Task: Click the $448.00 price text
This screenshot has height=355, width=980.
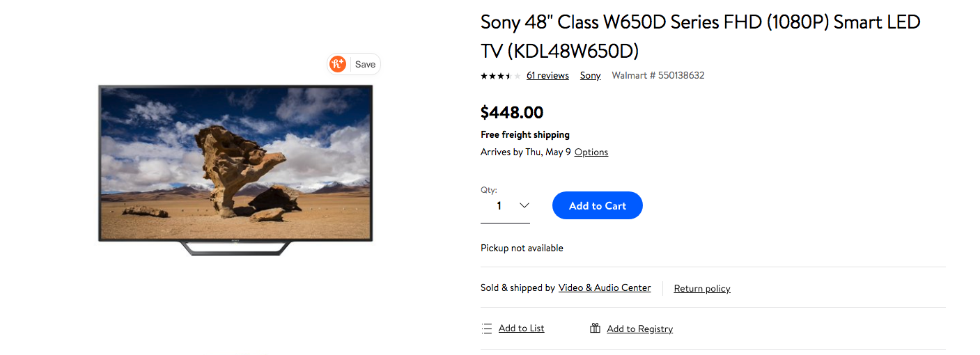Action: pyautogui.click(x=512, y=112)
